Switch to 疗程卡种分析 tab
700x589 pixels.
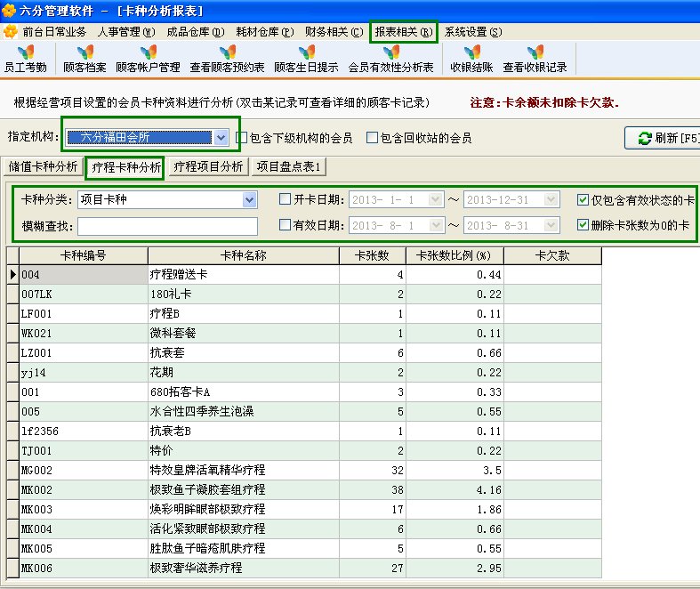tap(126, 168)
